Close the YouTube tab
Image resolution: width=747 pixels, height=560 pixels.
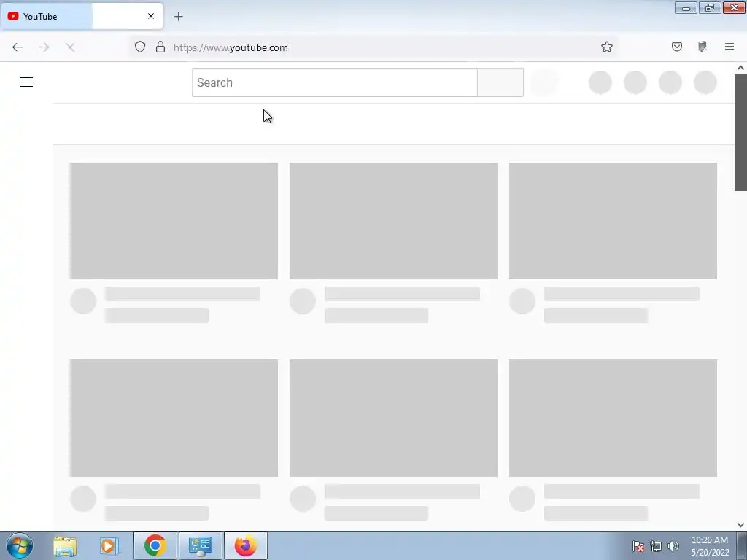(151, 16)
